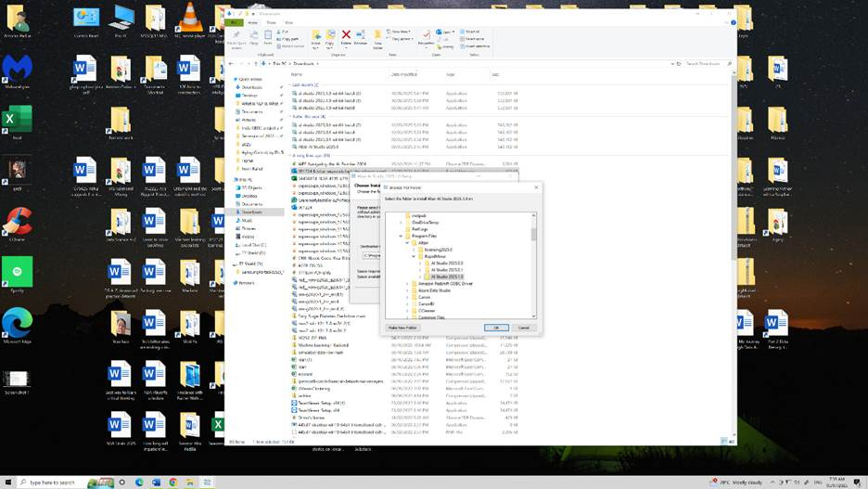Expand the OneDriveTemp folder node

pos(401,222)
